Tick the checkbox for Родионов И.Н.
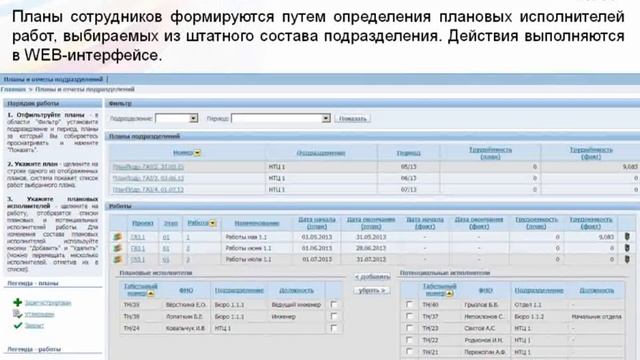This screenshot has width=640, height=360. click(x=409, y=340)
